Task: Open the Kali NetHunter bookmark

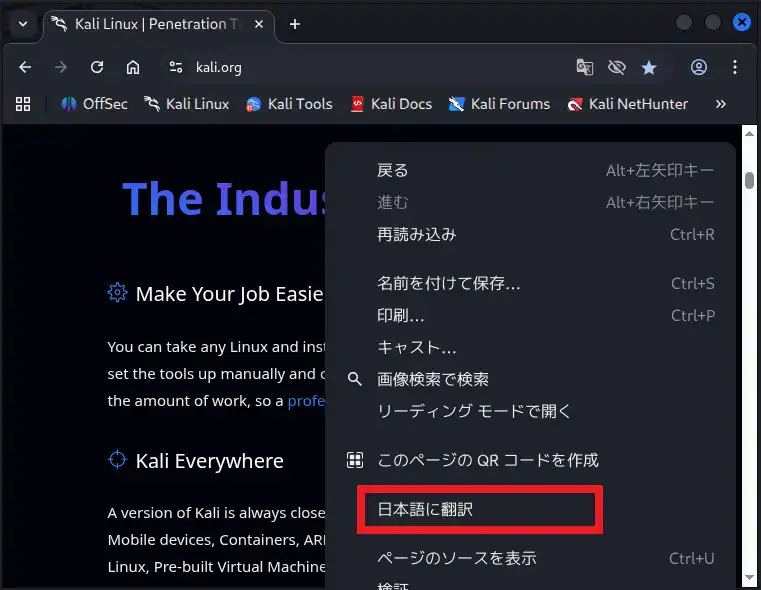Action: [627, 104]
